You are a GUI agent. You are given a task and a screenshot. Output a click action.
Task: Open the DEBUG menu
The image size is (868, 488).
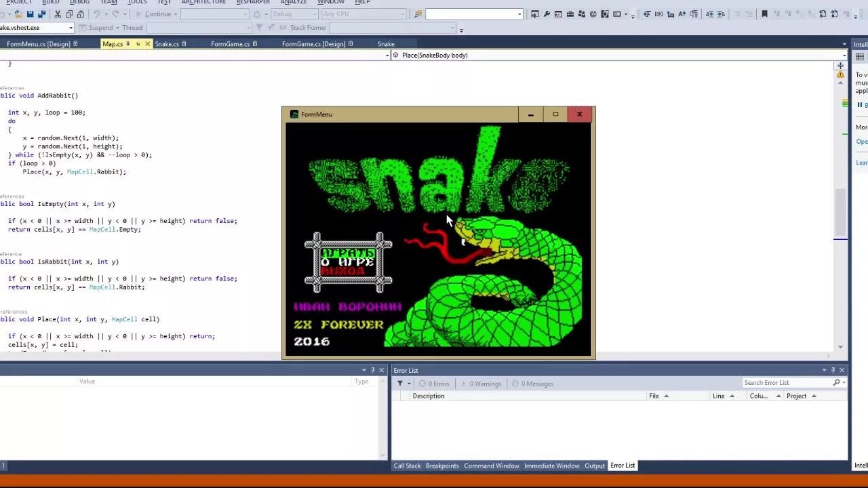(79, 2)
